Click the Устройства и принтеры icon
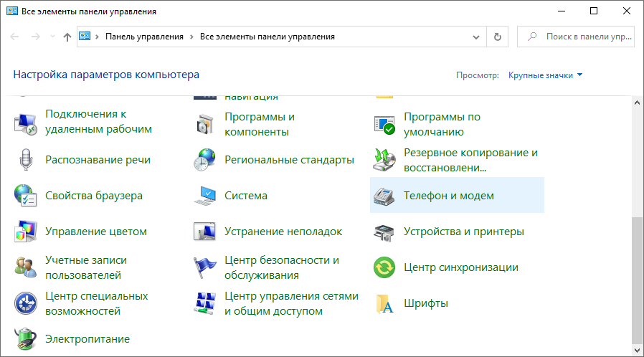Image resolution: width=644 pixels, height=357 pixels. pos(384,232)
